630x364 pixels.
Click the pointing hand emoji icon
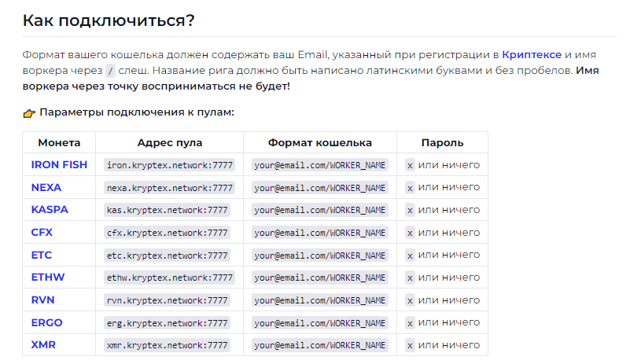(x=29, y=113)
